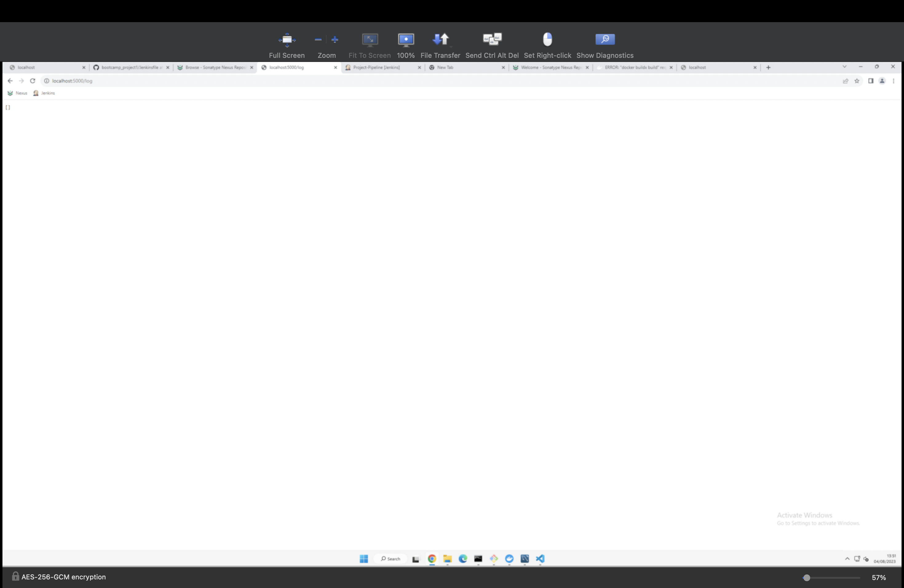
Task: Click the zoom in plus icon
Action: [x=335, y=39]
